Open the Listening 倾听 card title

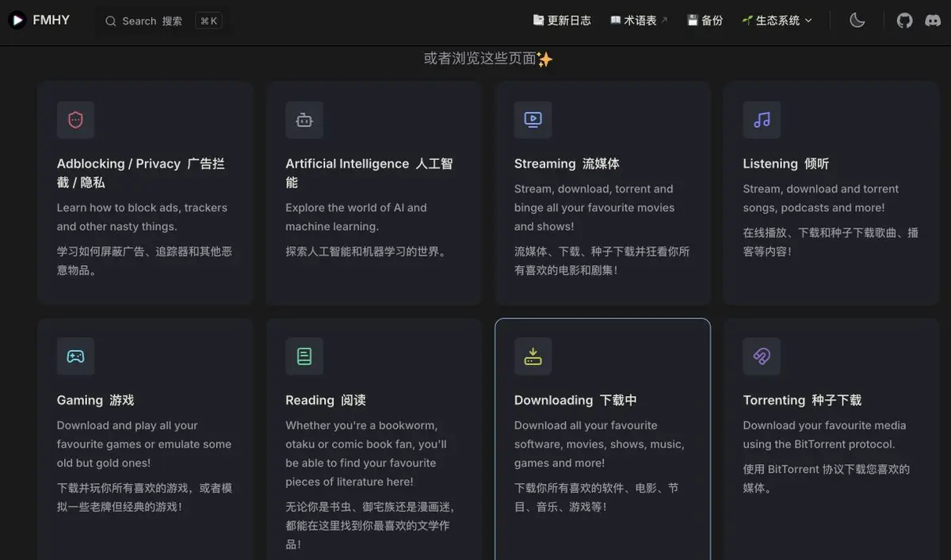coord(786,163)
